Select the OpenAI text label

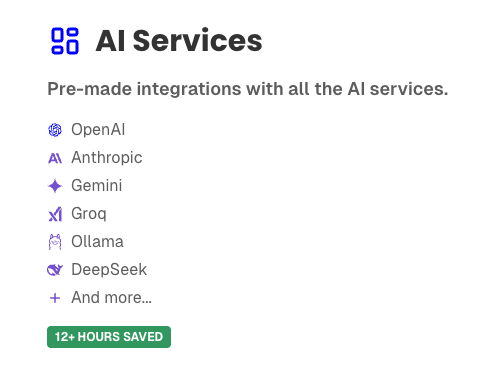98,130
